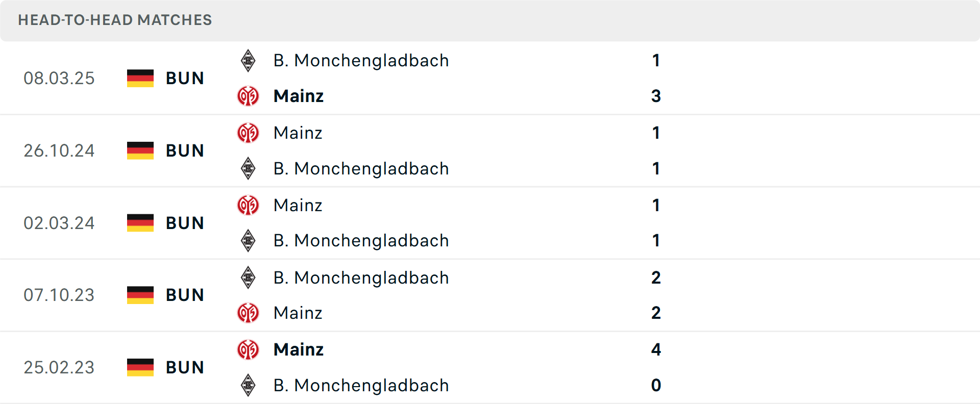
Task: Click Mönchengladbach crest in 26.10.24 match
Action: tap(248, 168)
